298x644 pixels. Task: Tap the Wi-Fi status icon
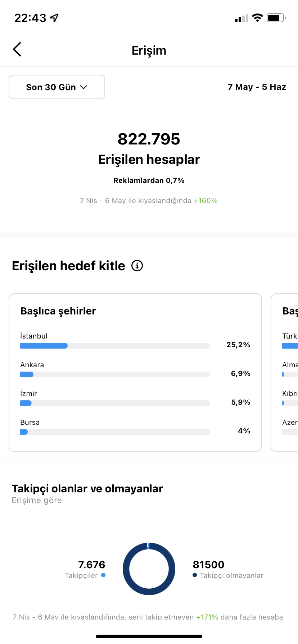point(257,18)
